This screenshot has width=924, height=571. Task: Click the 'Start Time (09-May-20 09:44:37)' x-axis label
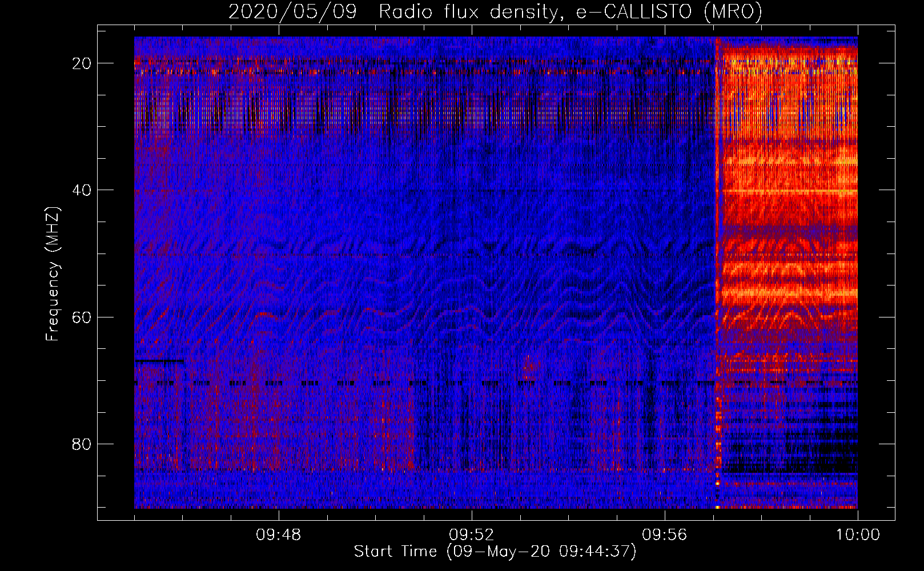495,552
